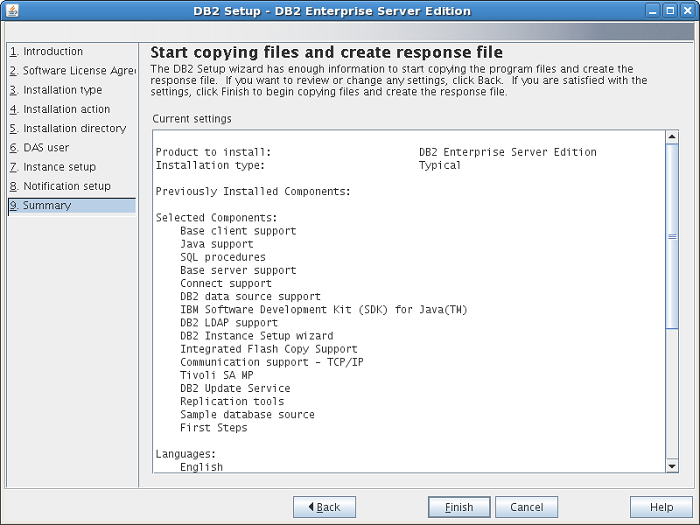The width and height of the screenshot is (700, 525).
Task: Click 'Integrated Flash Copy Support' entry
Action: [x=269, y=349]
